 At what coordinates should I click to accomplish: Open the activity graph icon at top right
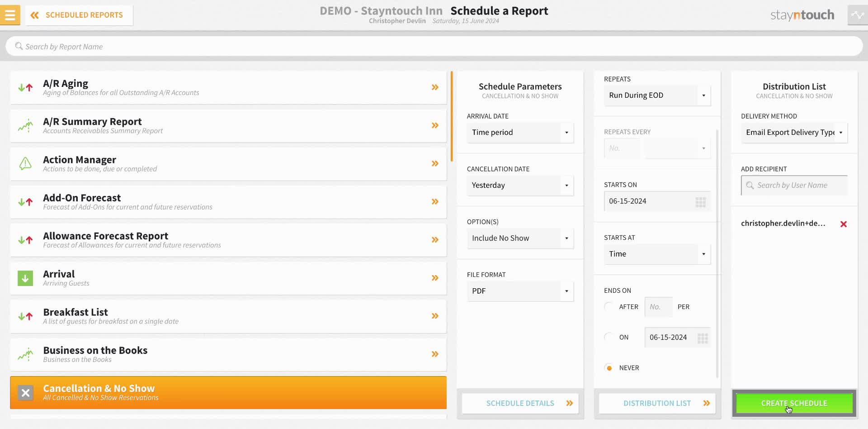pyautogui.click(x=858, y=15)
